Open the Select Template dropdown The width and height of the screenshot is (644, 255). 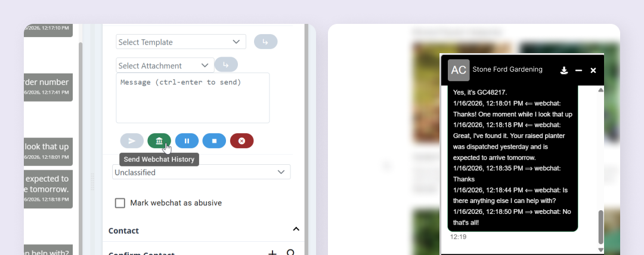(x=181, y=42)
